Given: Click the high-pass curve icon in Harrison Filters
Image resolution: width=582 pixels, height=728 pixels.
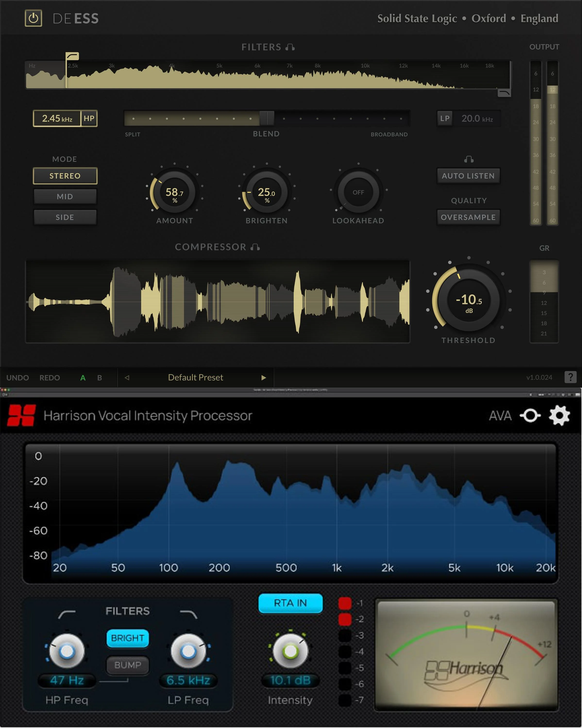Looking at the screenshot, I should tap(67, 614).
